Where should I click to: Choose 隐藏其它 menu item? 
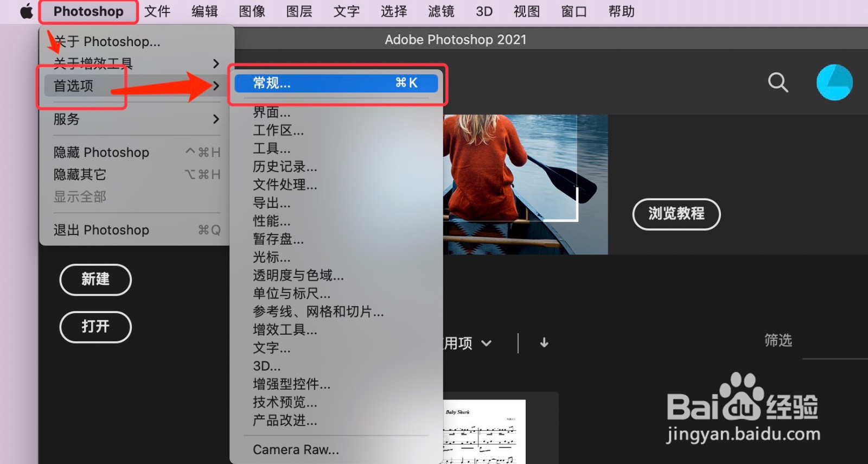coord(137,175)
